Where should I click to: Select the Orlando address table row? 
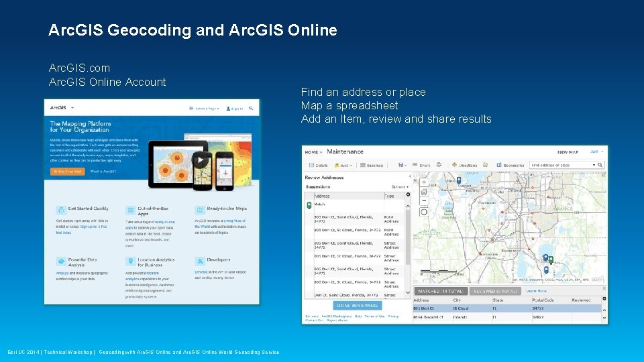507,317
